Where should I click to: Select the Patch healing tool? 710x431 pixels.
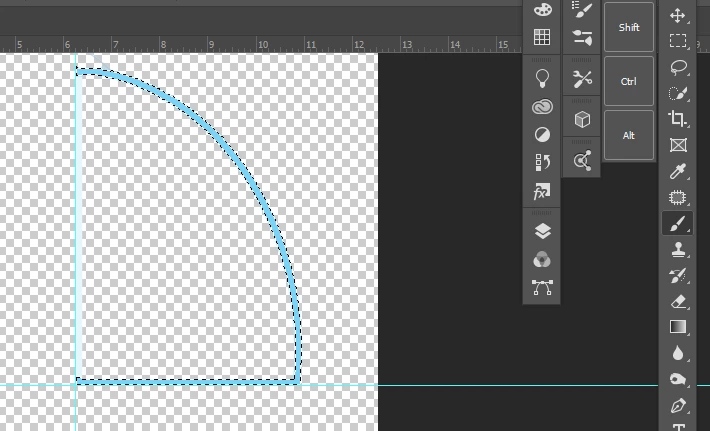(x=677, y=197)
